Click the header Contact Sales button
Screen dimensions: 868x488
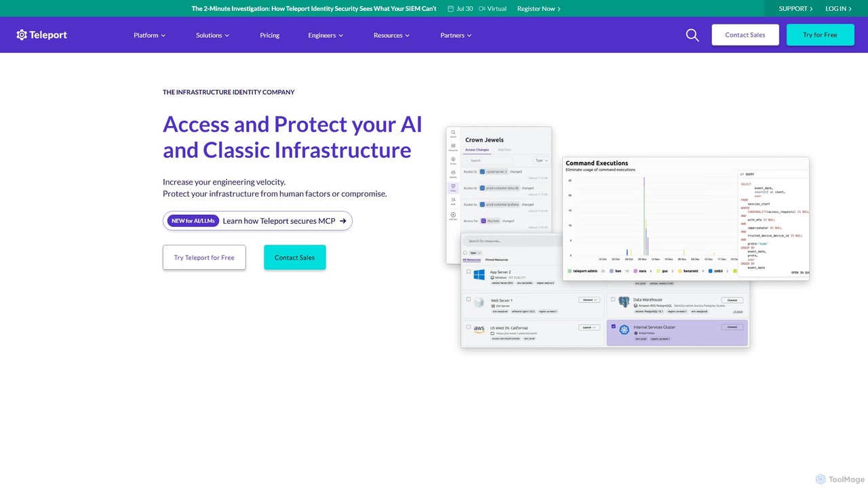pos(745,35)
